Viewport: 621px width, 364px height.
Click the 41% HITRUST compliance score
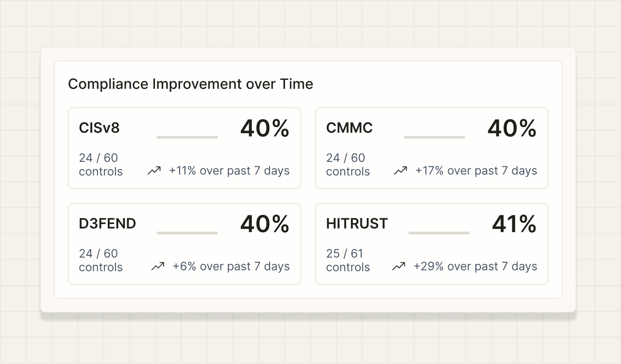tap(514, 224)
